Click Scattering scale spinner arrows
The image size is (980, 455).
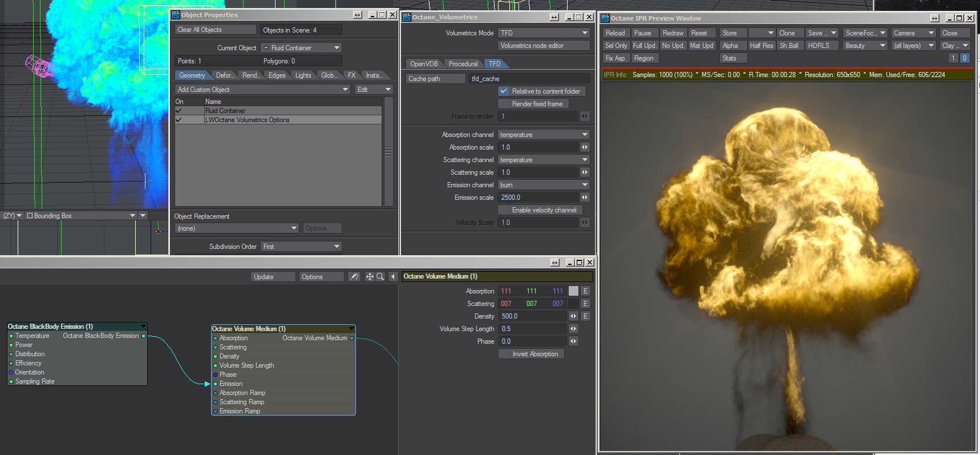585,172
